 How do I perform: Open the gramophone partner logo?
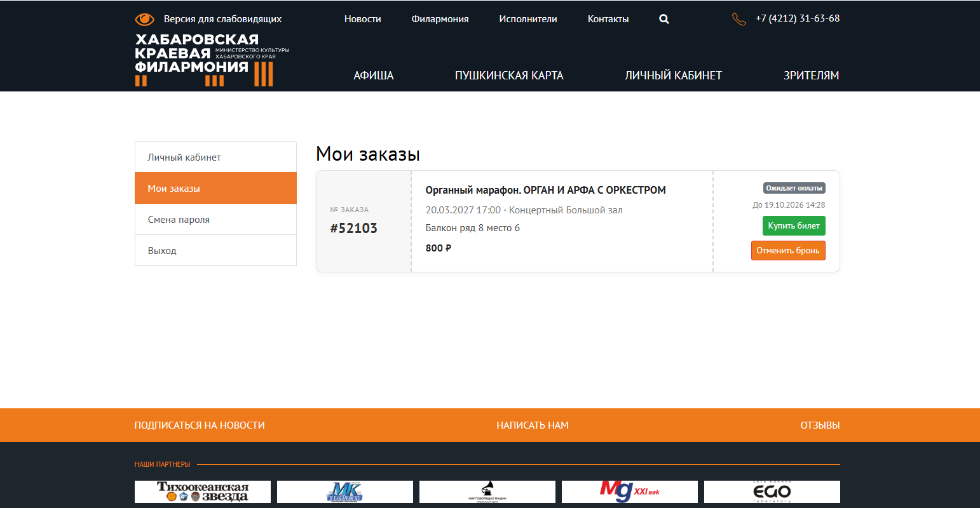[487, 491]
